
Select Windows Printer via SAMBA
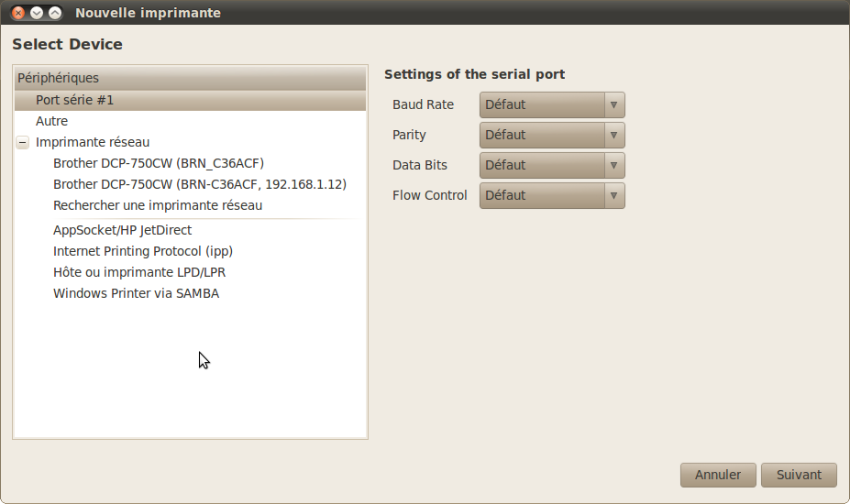click(190, 294)
